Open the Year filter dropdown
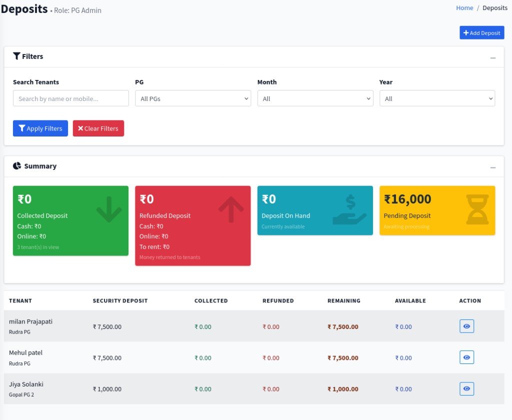This screenshot has height=420, width=512. click(x=437, y=98)
